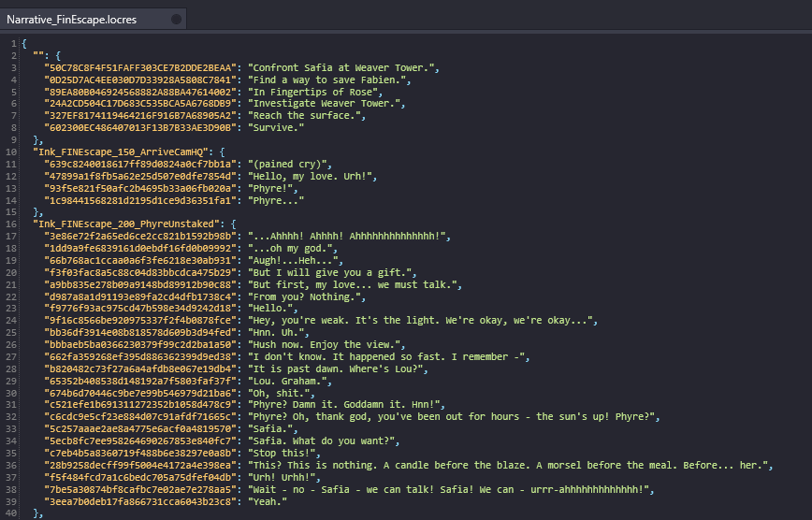Viewport: 812px width, 520px height.
Task: Click key "1c98441568281d2195d1ce9d36351fa1"
Action: click(x=140, y=200)
